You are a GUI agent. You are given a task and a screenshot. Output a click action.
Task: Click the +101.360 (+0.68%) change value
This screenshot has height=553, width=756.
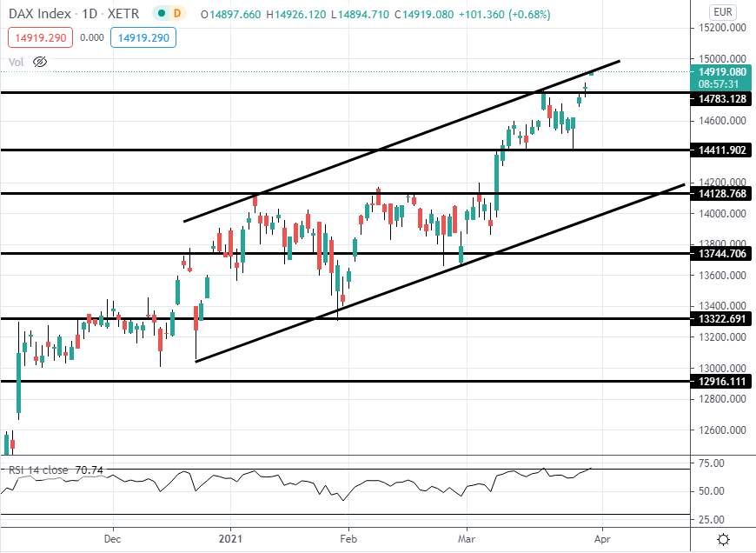pos(504,14)
